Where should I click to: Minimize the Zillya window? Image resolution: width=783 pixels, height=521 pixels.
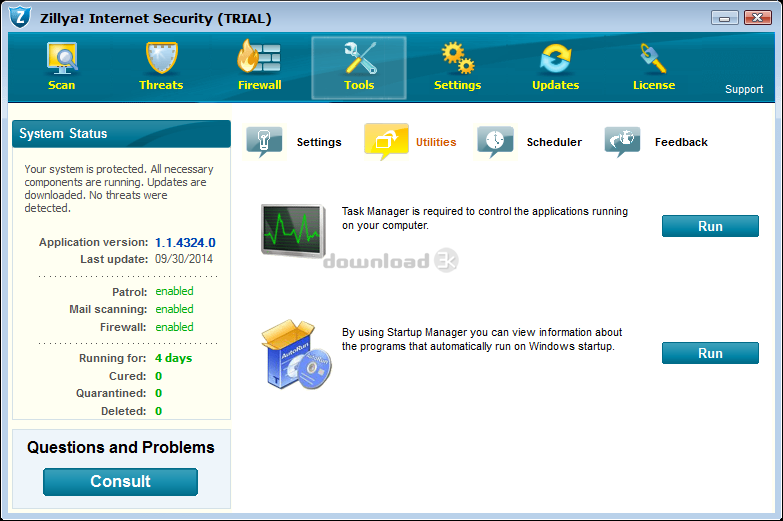coord(725,18)
